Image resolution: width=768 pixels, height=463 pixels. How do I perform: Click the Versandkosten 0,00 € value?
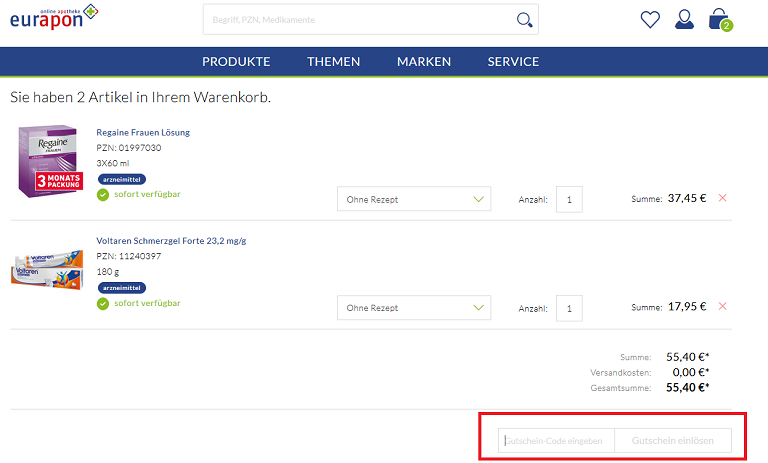pyautogui.click(x=691, y=372)
